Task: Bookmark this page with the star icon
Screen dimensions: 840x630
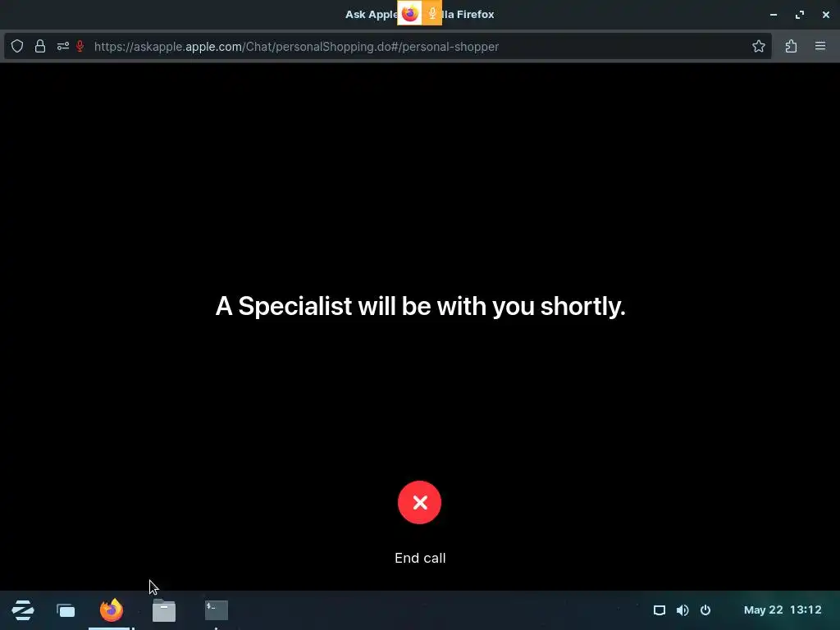Action: (759, 47)
